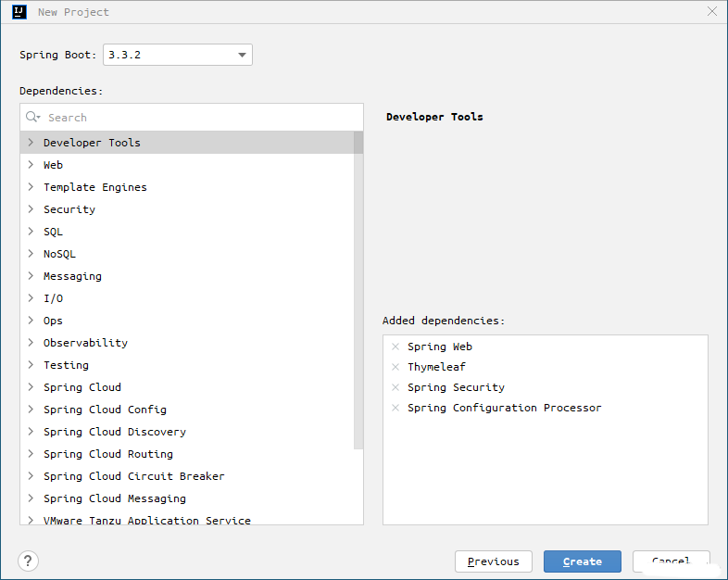Image resolution: width=728 pixels, height=580 pixels.
Task: Expand the Spring Cloud Discovery category
Action: coord(31,432)
